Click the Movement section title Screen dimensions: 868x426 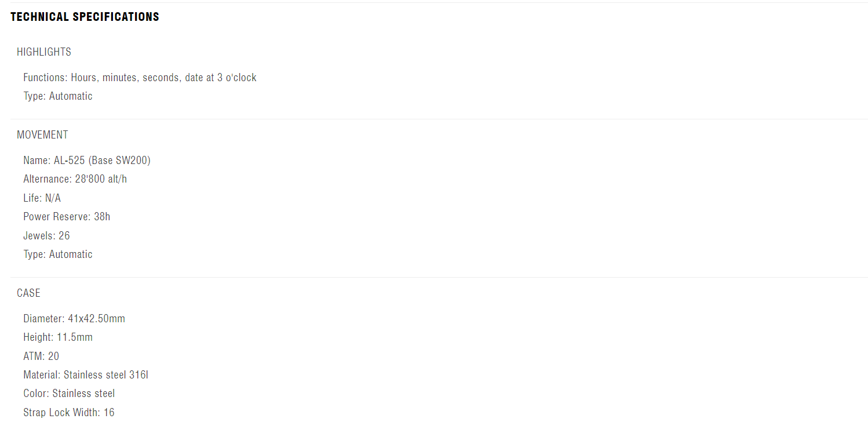point(42,135)
